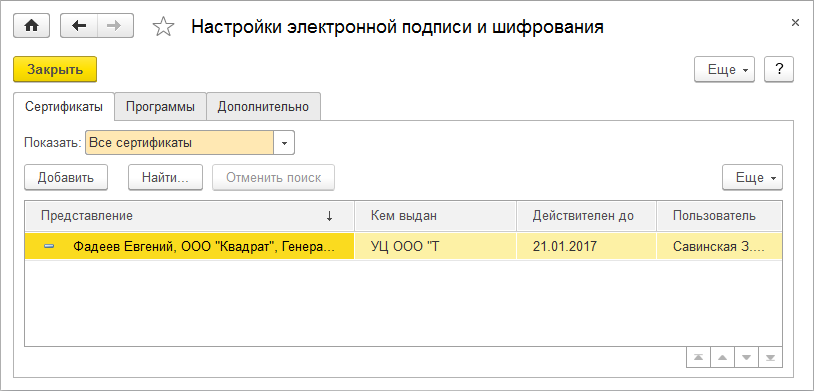Open help with the question mark button

[x=779, y=70]
